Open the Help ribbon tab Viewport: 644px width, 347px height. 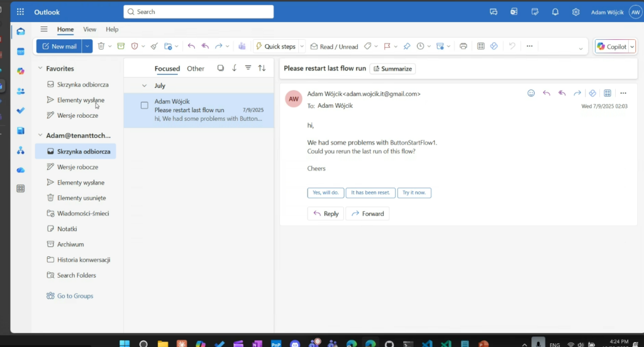coord(112,29)
